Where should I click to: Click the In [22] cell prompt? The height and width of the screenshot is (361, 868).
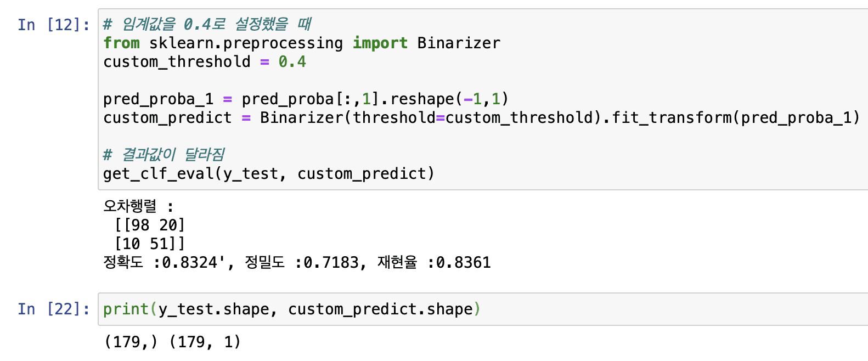point(53,309)
